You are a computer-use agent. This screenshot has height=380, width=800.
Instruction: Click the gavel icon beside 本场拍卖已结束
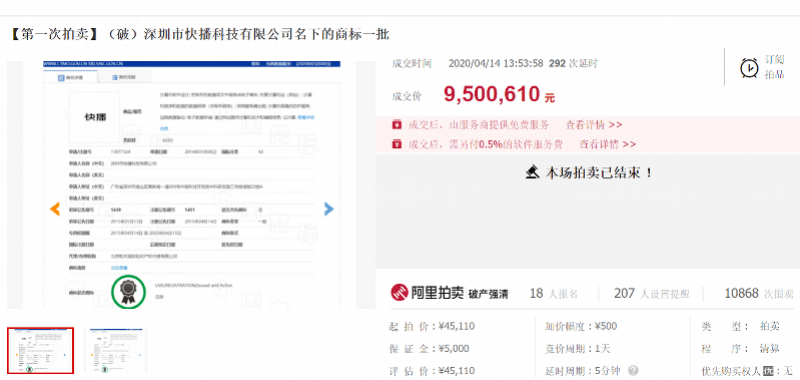532,172
